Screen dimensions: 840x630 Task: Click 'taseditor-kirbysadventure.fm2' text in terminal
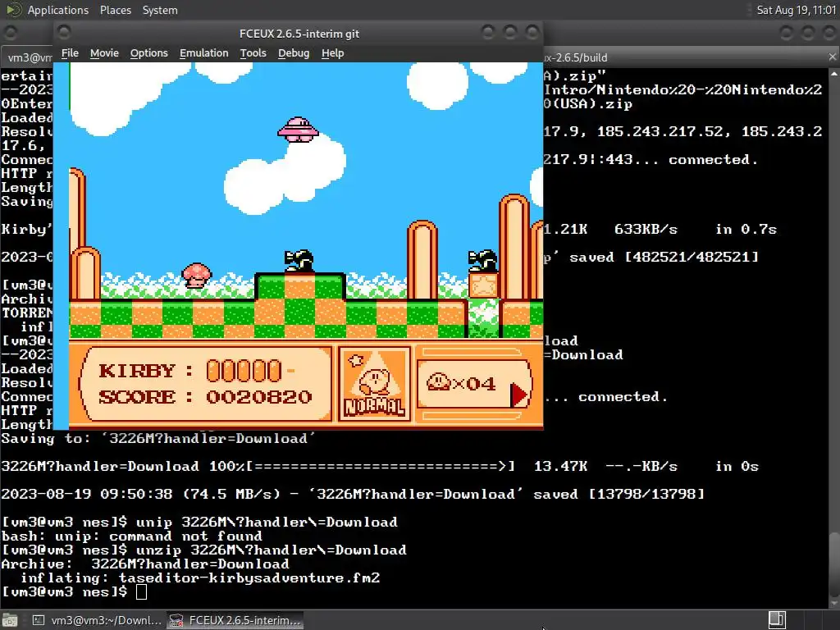pyautogui.click(x=249, y=578)
